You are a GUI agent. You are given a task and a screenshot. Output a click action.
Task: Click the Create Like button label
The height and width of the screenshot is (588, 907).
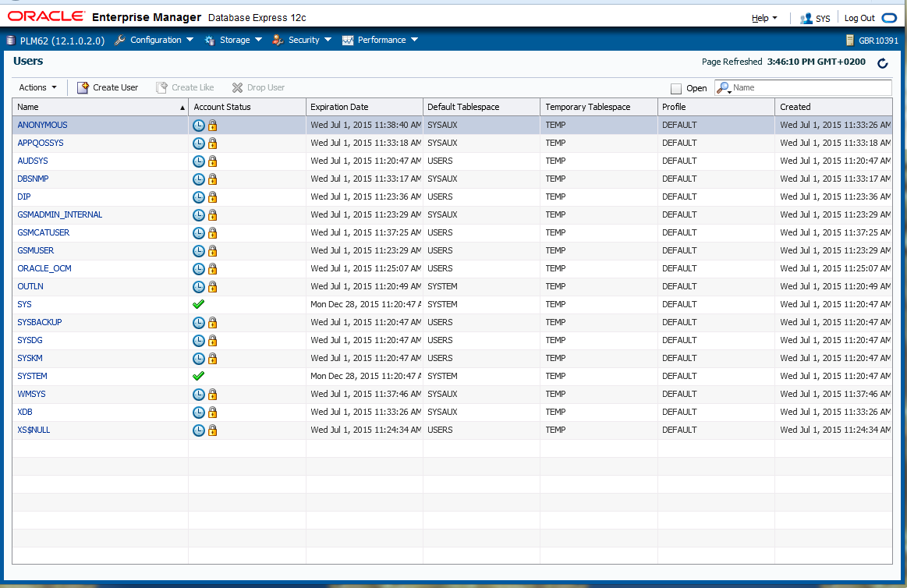[193, 87]
